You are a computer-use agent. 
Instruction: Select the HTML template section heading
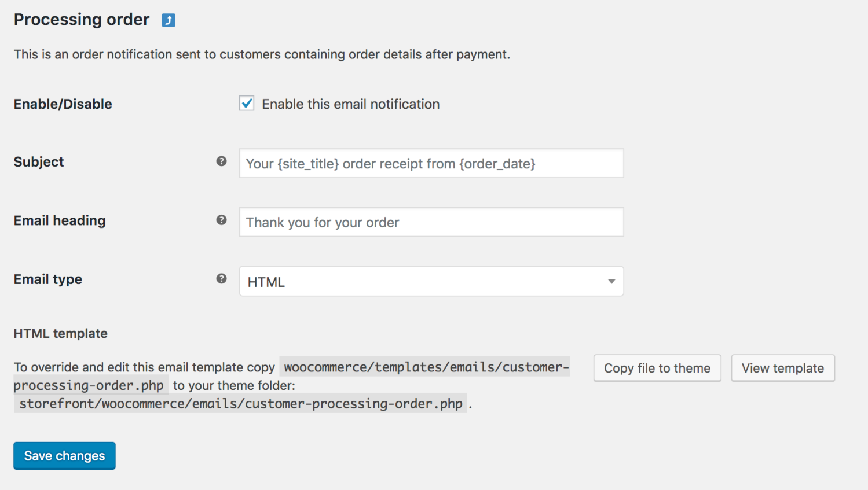click(x=60, y=333)
